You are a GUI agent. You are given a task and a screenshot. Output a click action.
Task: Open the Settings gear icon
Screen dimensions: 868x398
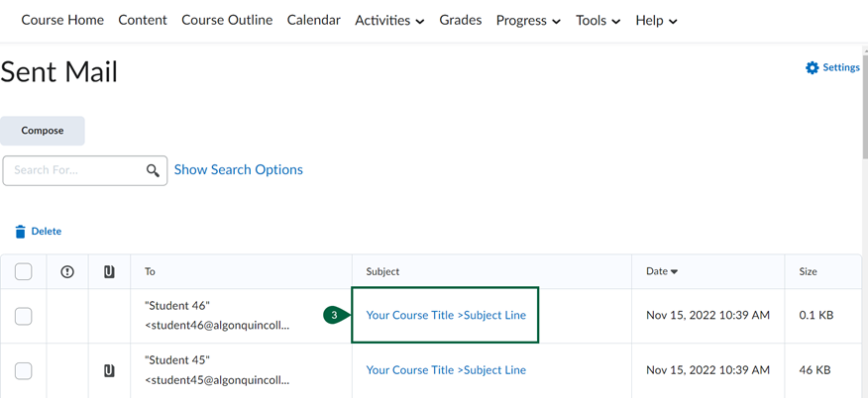[813, 67]
